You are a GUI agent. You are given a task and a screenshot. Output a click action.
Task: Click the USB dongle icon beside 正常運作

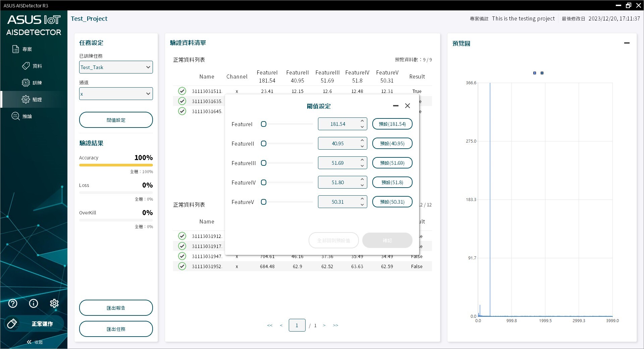(x=12, y=323)
